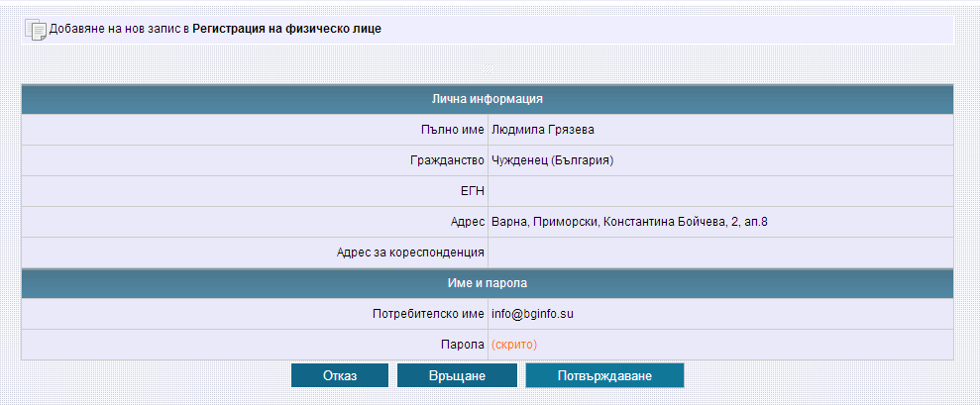Click the Гражданство field label
The image size is (980, 405).
click(448, 160)
